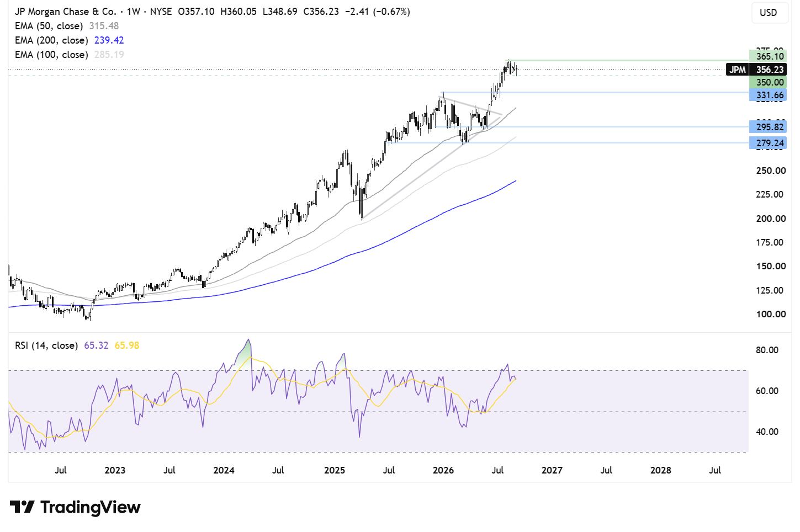Click the 356.23 last price label on axis
Viewport: 800px width, 532px height.
[x=768, y=70]
